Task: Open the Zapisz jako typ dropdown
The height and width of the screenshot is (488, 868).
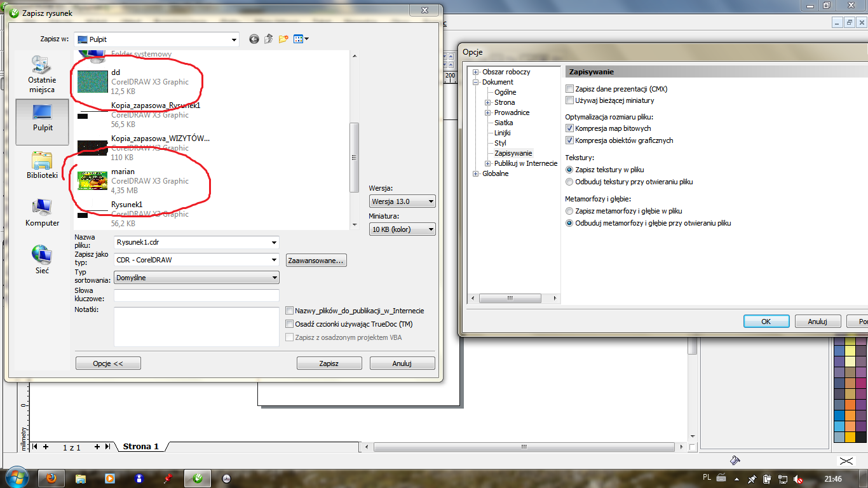Action: pyautogui.click(x=196, y=260)
